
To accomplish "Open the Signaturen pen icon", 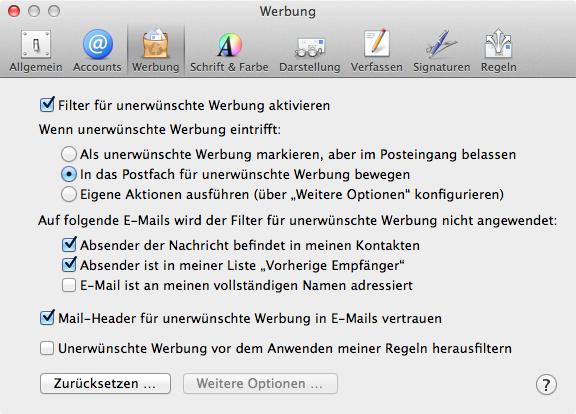I will tap(442, 44).
